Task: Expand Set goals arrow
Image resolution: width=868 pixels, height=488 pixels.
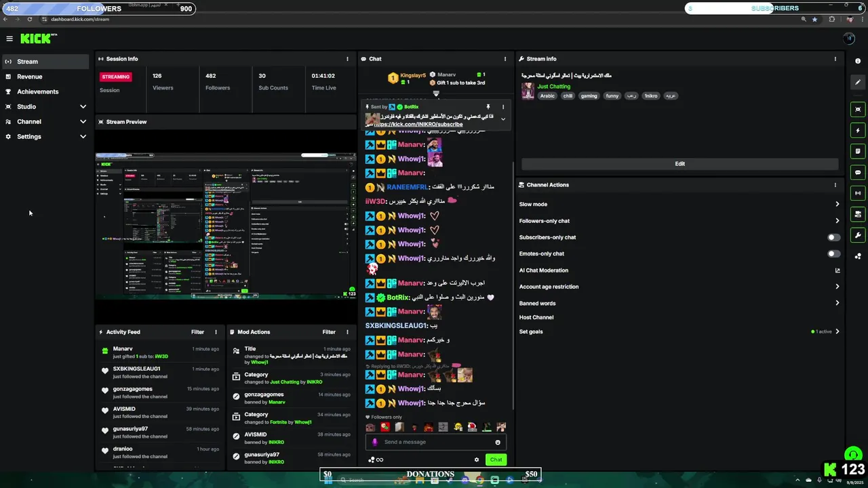Action: (x=837, y=331)
